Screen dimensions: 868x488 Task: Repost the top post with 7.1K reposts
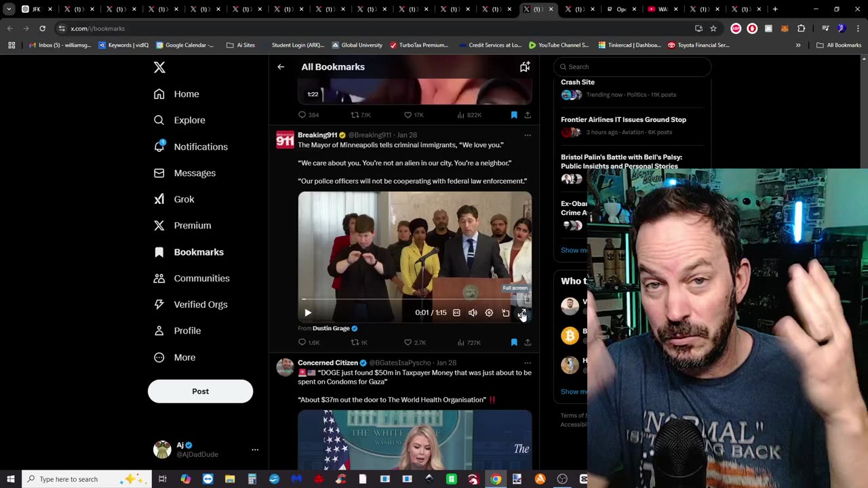(x=360, y=115)
